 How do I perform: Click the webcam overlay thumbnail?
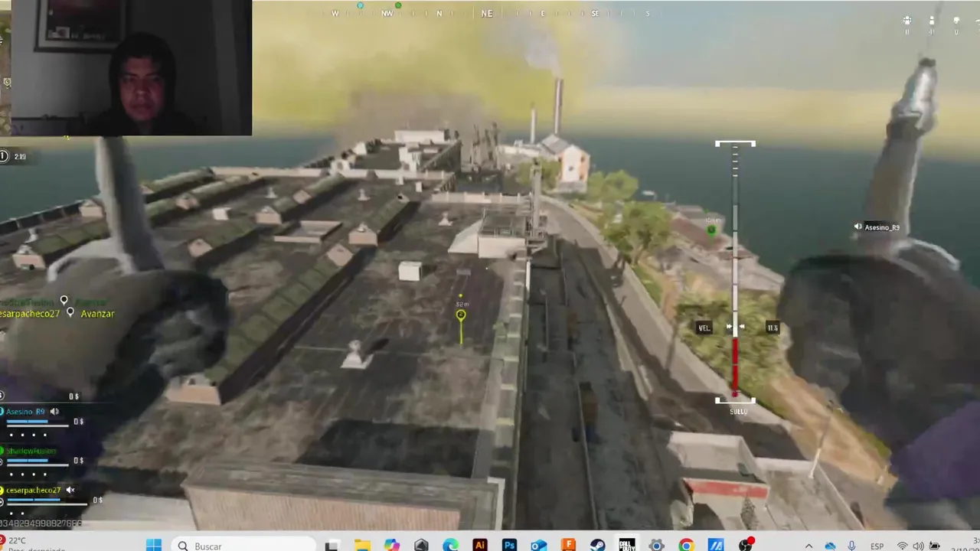[x=132, y=67]
